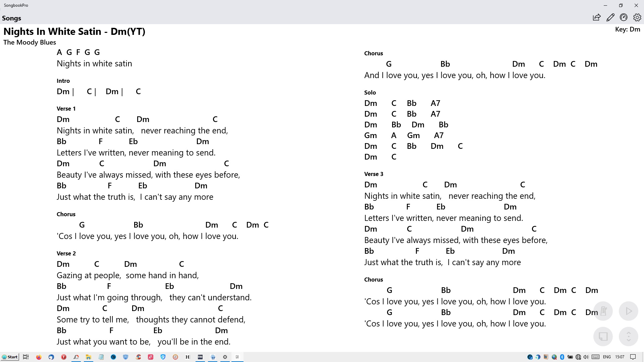This screenshot has height=362, width=644.
Task: Click the Key: Dm label
Action: (x=628, y=29)
